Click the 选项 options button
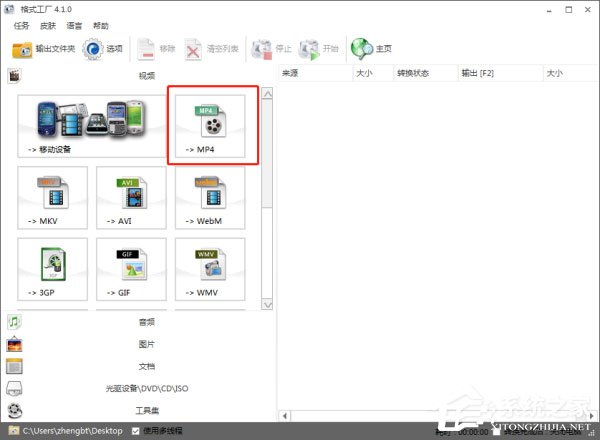Viewport: 600px width, 440px height. (103, 48)
